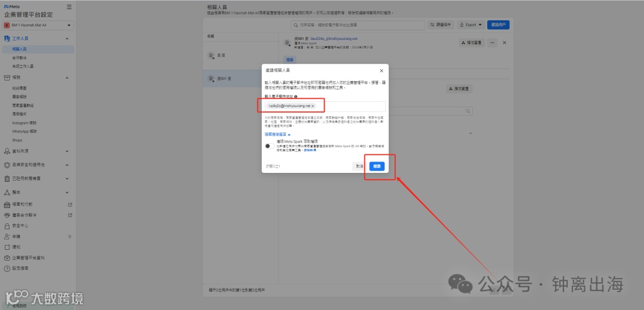The image size is (644, 310).
Task: Close the user details panel
Action: (504, 43)
